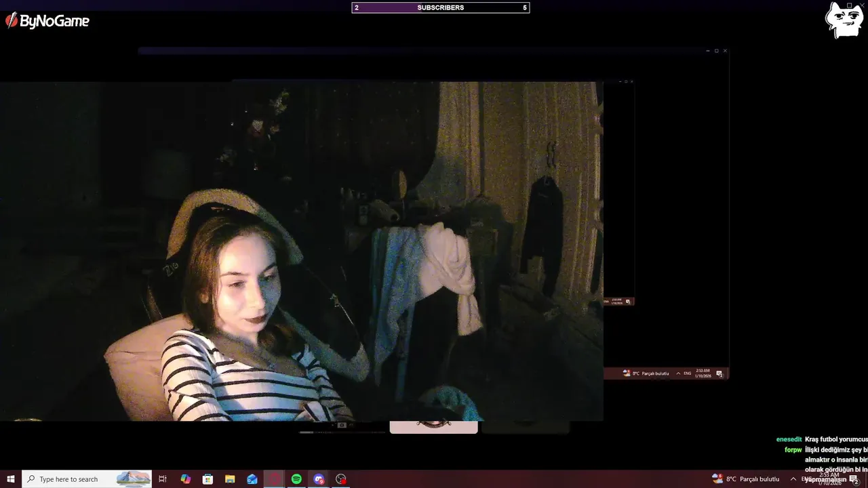Click the nested taskbar's ENG language indicator
The width and height of the screenshot is (868, 488).
pos(687,373)
